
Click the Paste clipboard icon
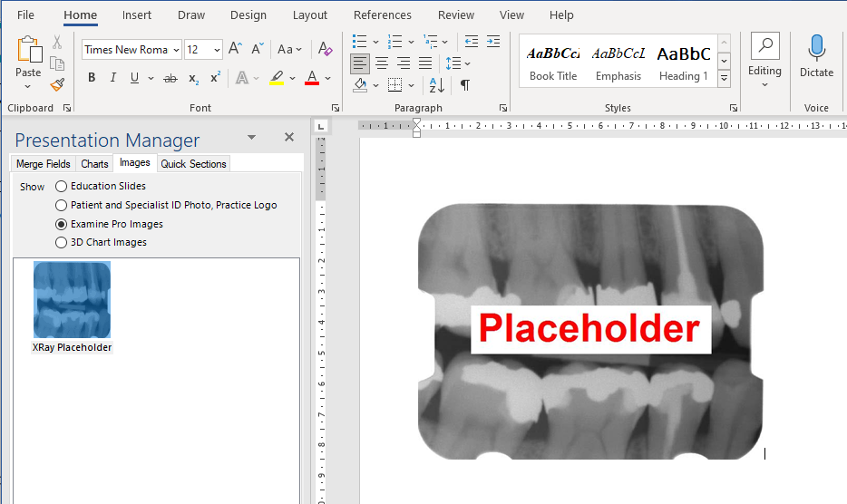click(29, 50)
